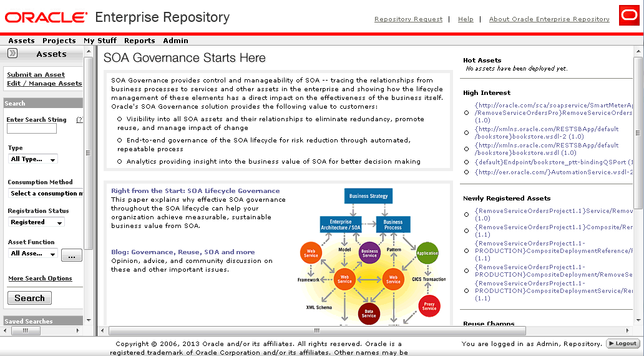Open Right from the Start: SOA Lifecycle Governance

pos(195,190)
